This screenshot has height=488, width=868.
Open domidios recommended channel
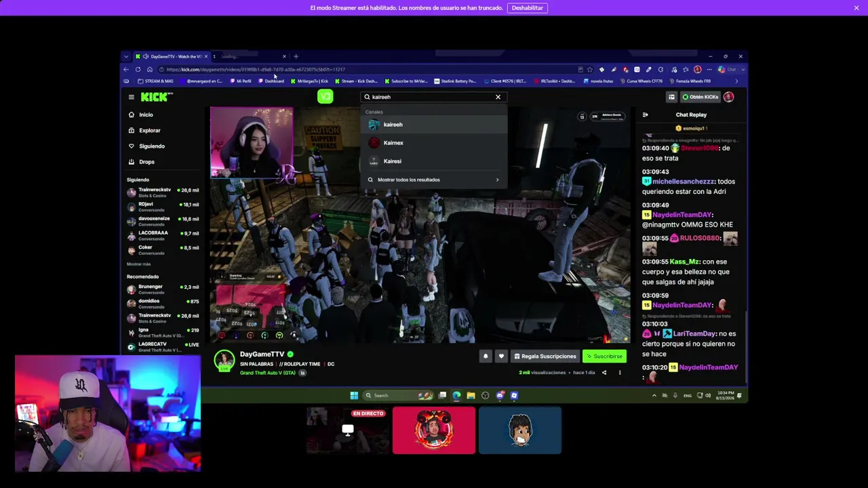[x=163, y=303]
